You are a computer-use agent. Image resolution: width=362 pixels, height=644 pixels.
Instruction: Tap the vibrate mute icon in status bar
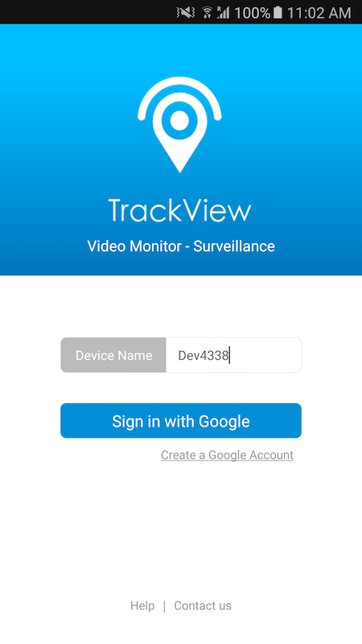click(186, 13)
